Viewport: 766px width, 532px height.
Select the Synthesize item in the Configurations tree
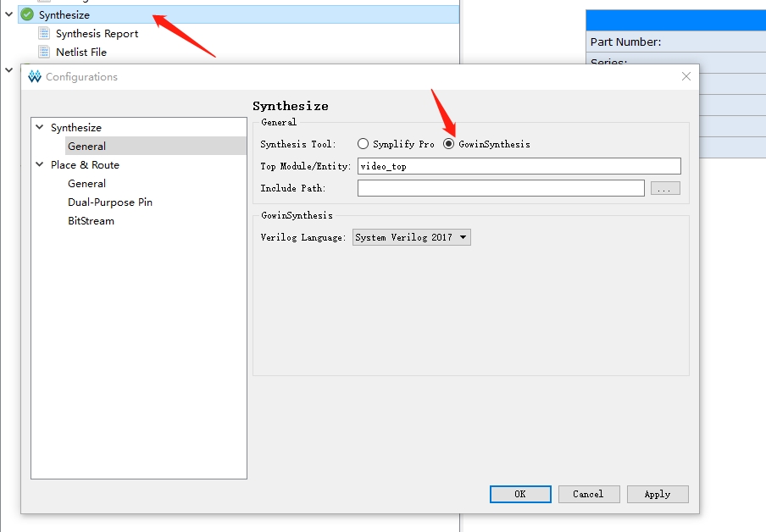tap(75, 128)
